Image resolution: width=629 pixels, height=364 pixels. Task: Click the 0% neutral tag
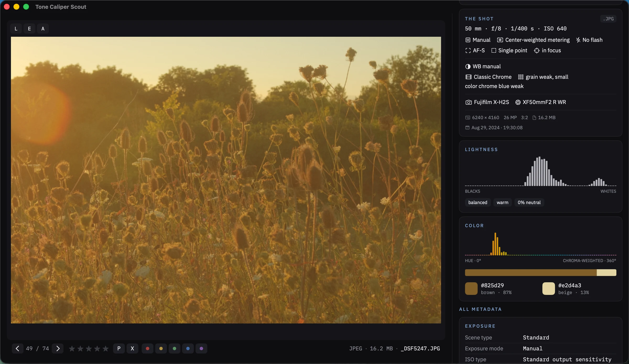[529, 202]
